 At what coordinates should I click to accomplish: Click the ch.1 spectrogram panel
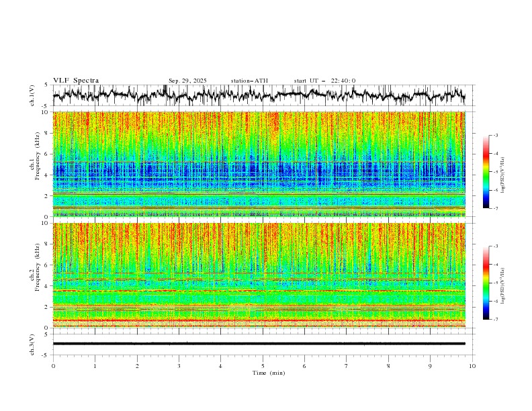coord(259,164)
